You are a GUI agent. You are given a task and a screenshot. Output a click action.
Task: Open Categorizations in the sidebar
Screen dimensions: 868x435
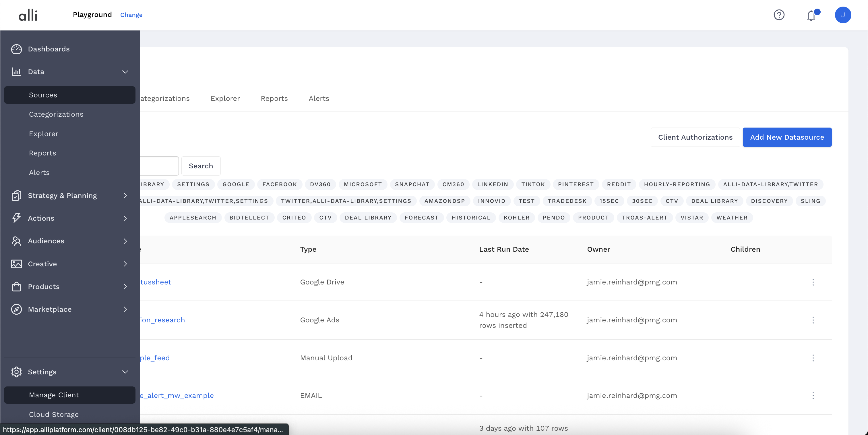(56, 114)
